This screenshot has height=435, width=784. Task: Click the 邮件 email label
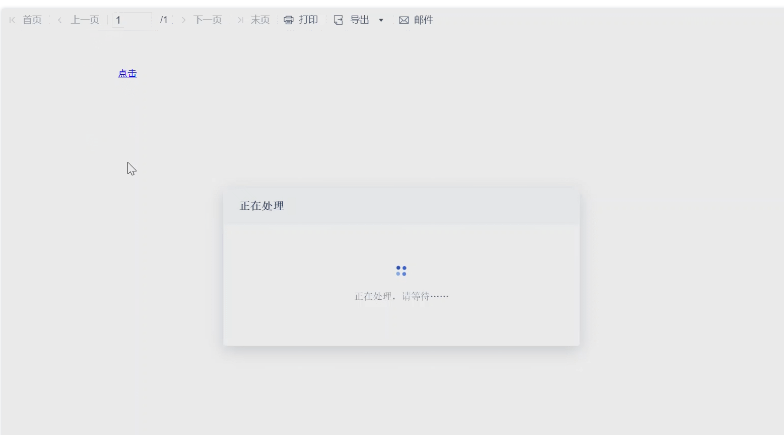click(424, 20)
